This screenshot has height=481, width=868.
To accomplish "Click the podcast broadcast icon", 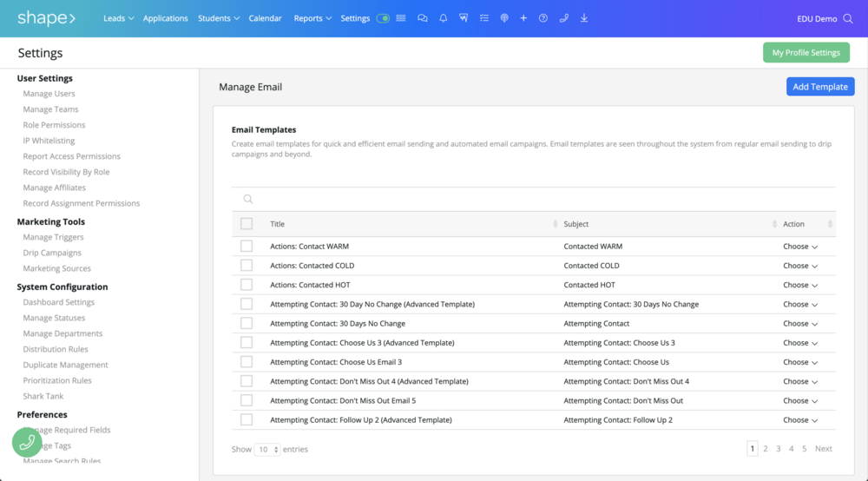I will pyautogui.click(x=504, y=18).
